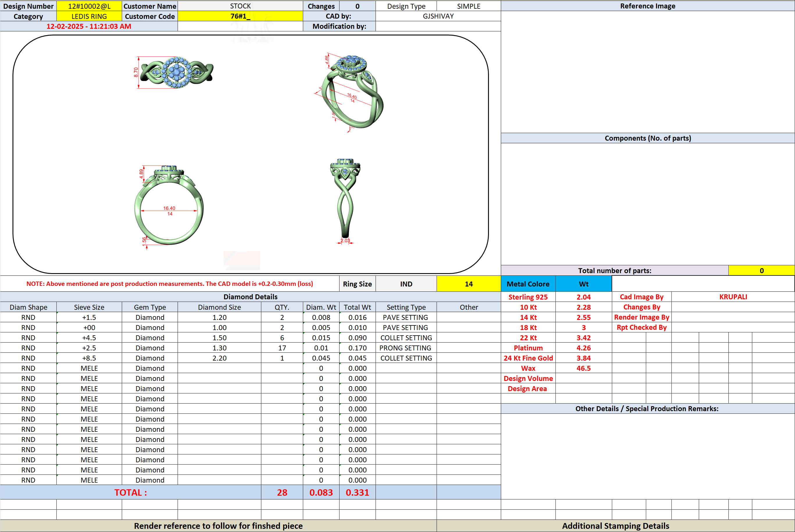The height and width of the screenshot is (532, 795).
Task: Click the design type value SIMPLE
Action: [469, 6]
